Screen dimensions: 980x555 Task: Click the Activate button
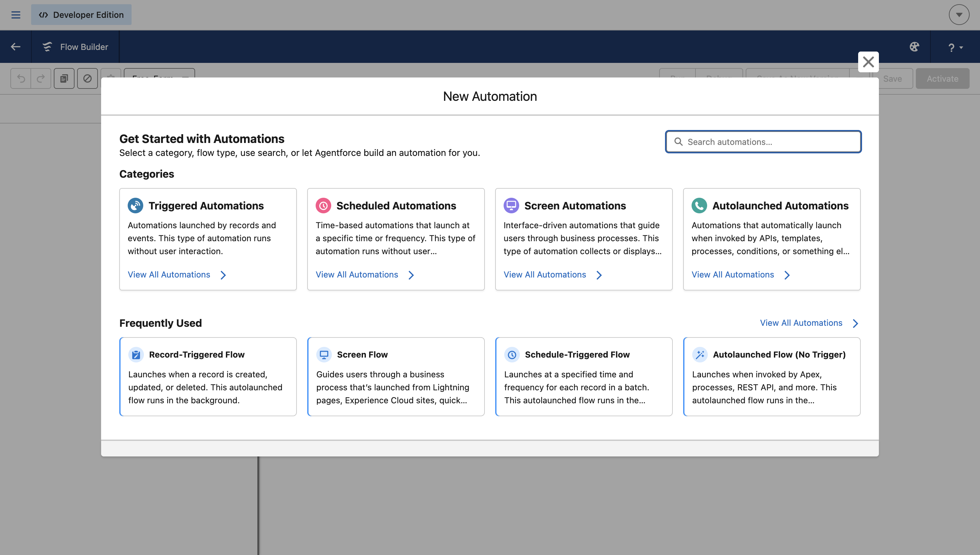click(x=942, y=78)
